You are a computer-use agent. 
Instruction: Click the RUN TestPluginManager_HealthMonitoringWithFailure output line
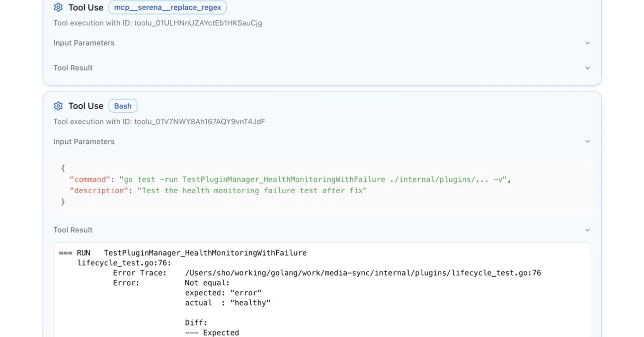[x=183, y=253]
